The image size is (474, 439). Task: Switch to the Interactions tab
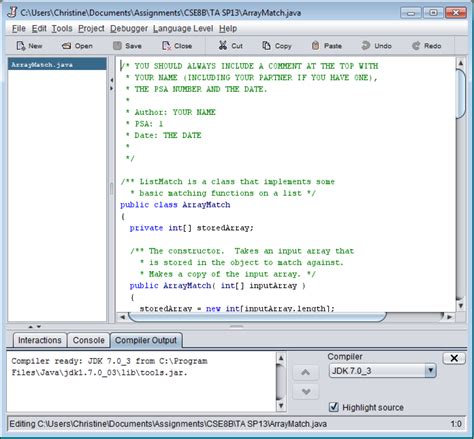[x=40, y=340]
